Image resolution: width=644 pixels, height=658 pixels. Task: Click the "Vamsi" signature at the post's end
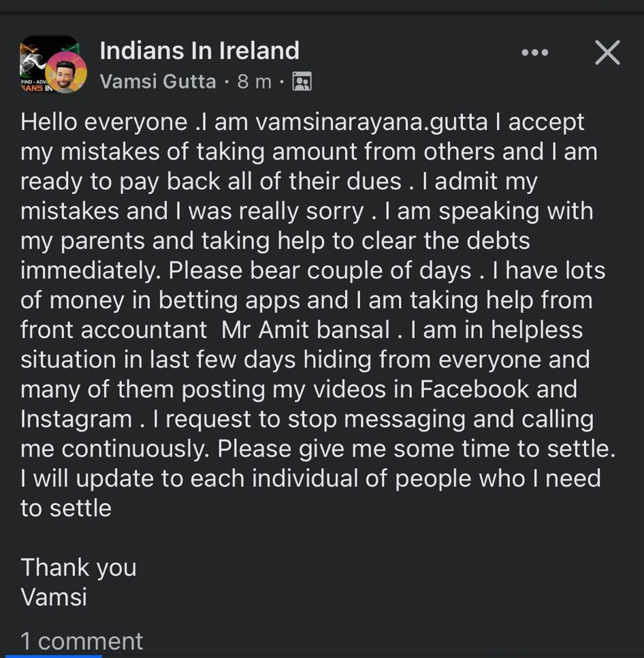[54, 597]
